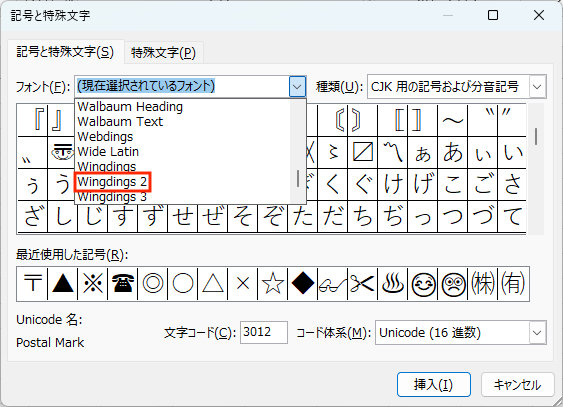
Task: Select the hiragana こ character
Action: click(x=452, y=184)
